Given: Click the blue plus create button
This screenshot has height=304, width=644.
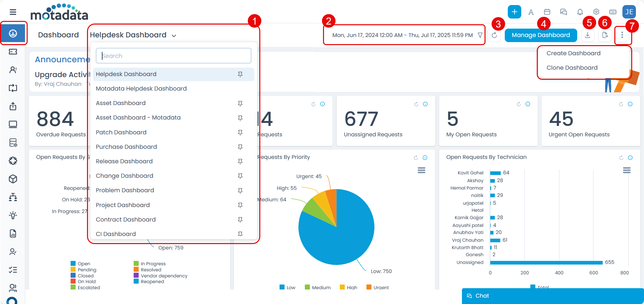Looking at the screenshot, I should coord(515,12).
